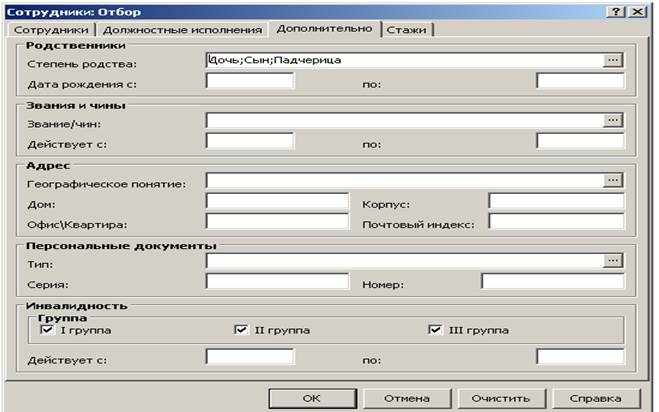This screenshot has height=412, width=659.
Task: Click the Офис\Квартира input field
Action: coord(277,221)
